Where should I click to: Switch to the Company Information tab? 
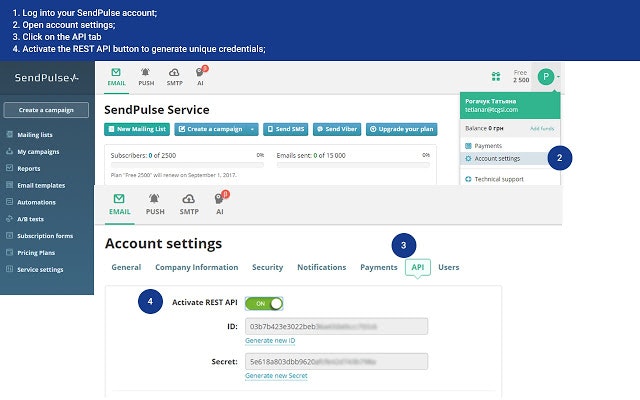[x=196, y=267]
